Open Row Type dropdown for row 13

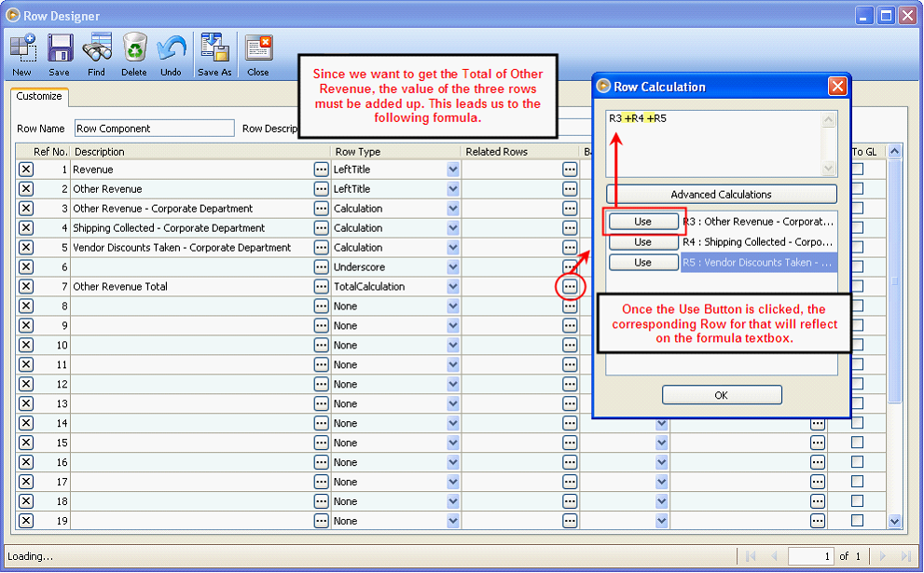click(x=453, y=403)
